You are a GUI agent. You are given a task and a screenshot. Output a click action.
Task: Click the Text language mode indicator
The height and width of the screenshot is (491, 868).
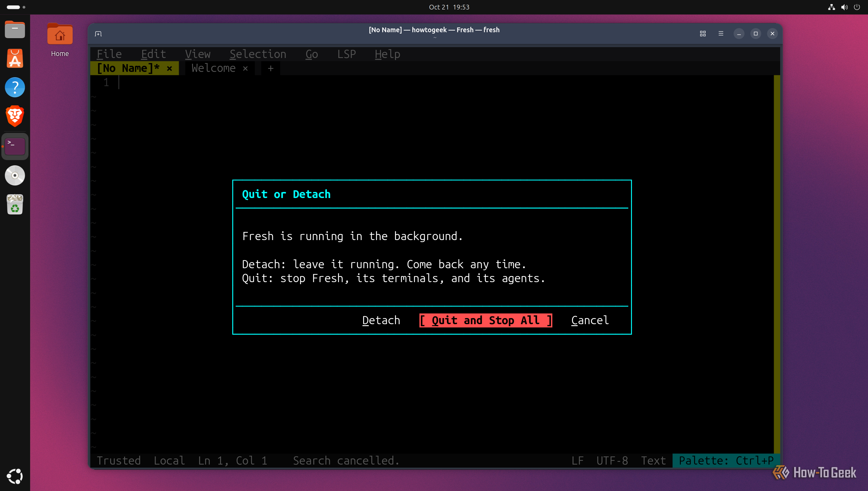point(653,460)
